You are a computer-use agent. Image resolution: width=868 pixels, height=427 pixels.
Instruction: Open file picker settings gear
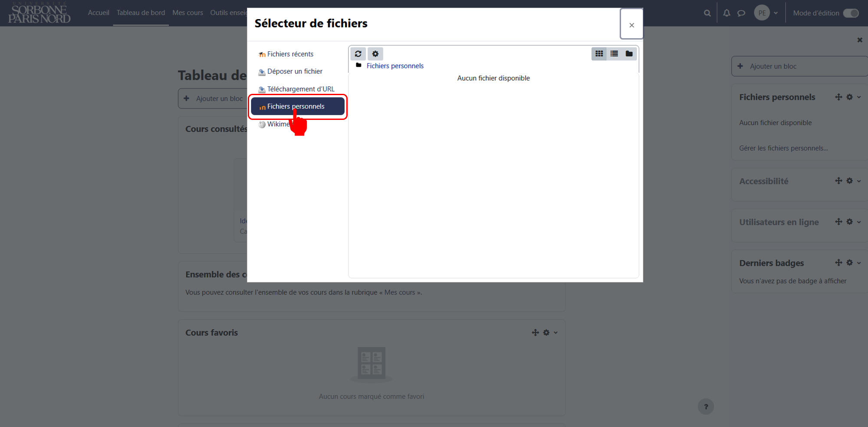pyautogui.click(x=375, y=54)
